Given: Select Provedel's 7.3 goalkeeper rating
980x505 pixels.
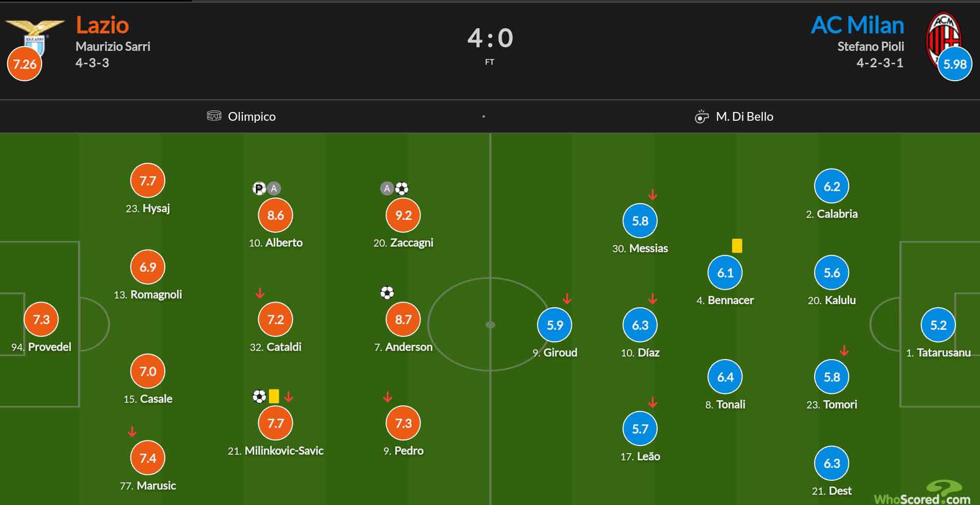Looking at the screenshot, I should coord(41,320).
